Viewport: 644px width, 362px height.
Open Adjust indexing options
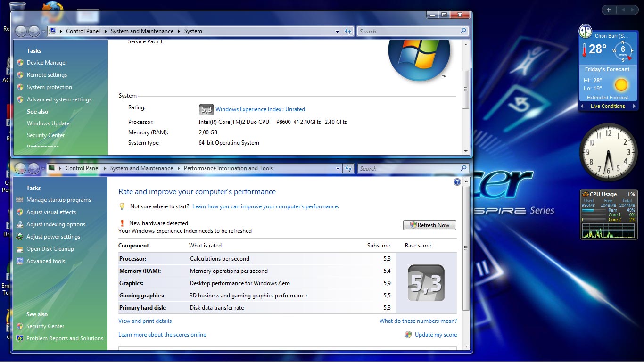click(x=56, y=224)
